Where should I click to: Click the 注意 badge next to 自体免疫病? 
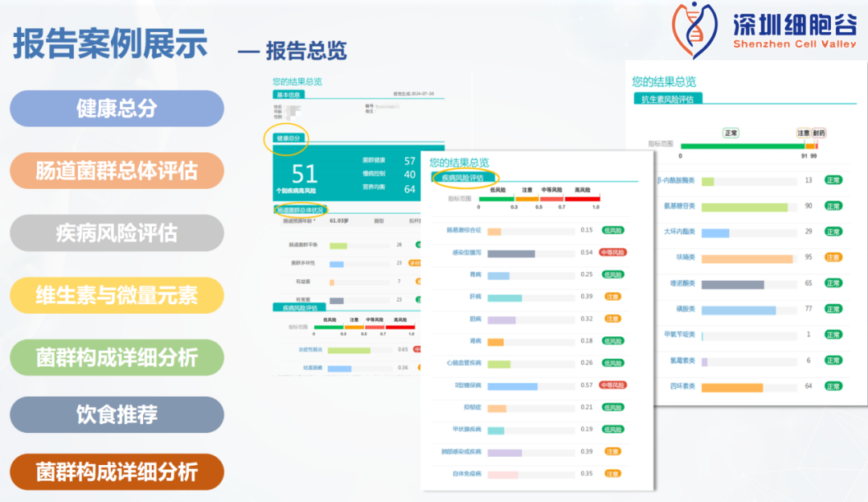tap(612, 474)
